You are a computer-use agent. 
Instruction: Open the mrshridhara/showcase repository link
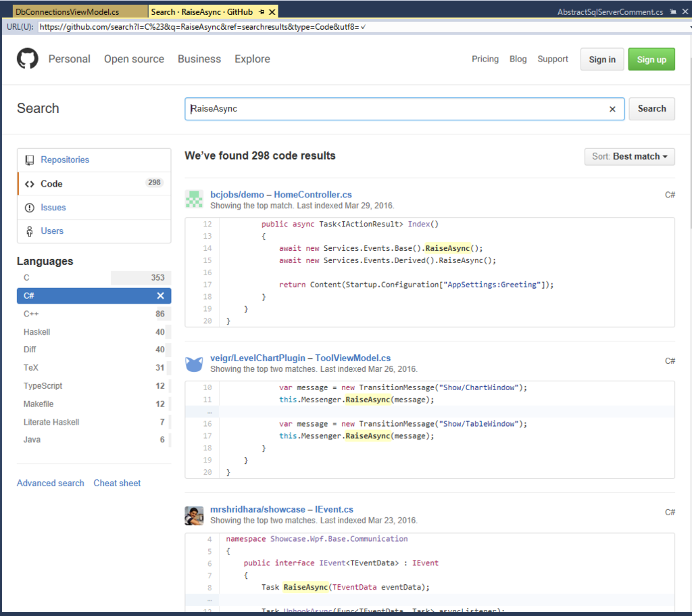point(257,510)
